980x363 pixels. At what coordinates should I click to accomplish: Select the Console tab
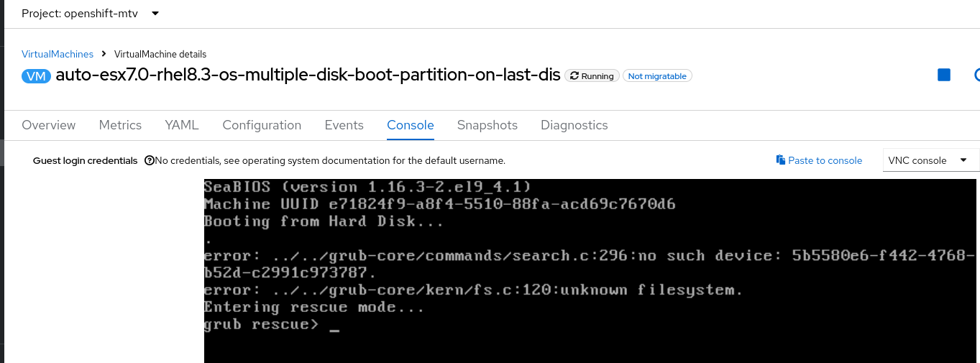click(411, 125)
